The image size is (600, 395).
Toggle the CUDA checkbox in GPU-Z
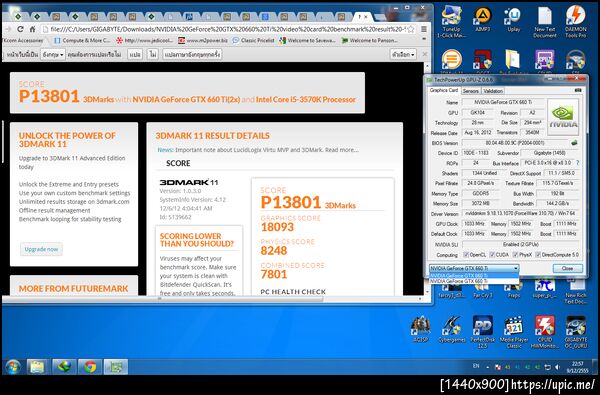[x=492, y=255]
